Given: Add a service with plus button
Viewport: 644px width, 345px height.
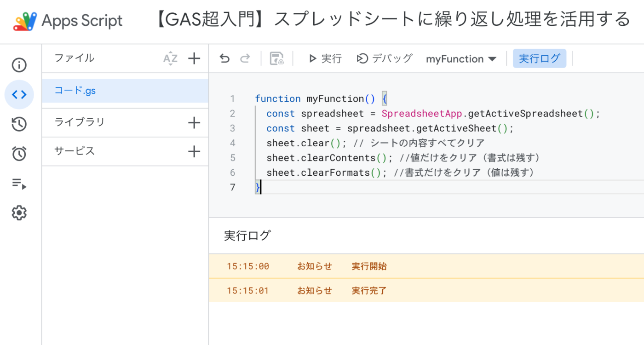Looking at the screenshot, I should (195, 151).
